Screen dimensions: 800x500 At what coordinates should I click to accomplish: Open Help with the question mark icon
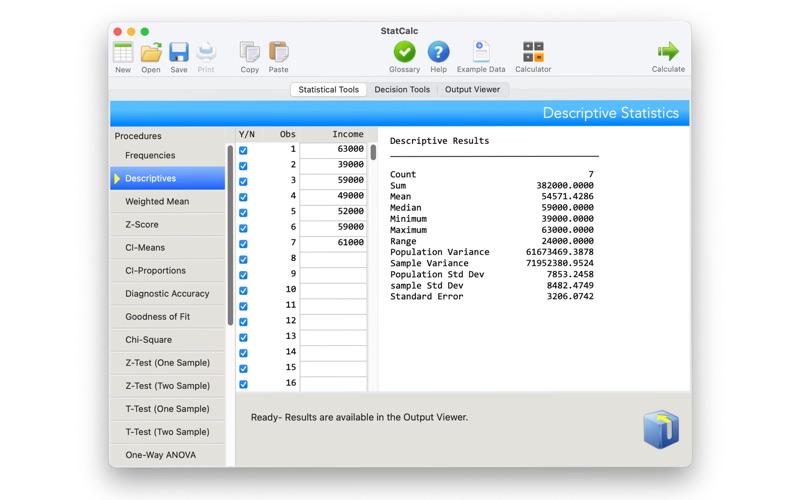click(x=438, y=52)
